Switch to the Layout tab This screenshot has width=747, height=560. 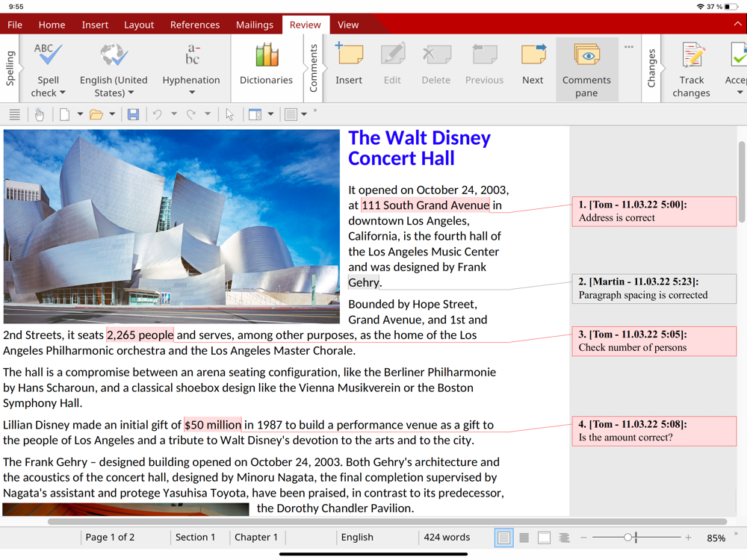click(139, 25)
